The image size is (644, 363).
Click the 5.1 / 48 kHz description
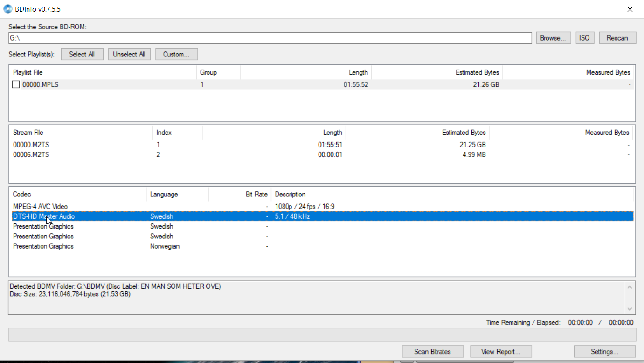point(292,216)
